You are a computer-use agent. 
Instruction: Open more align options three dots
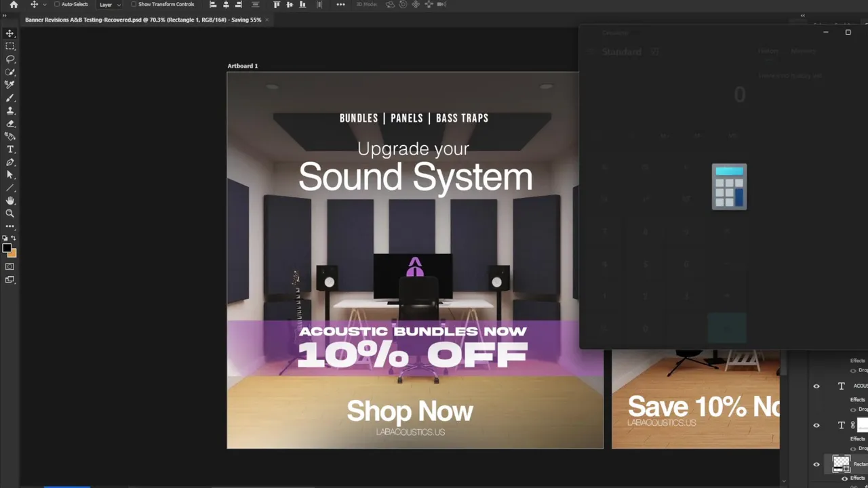tap(340, 4)
